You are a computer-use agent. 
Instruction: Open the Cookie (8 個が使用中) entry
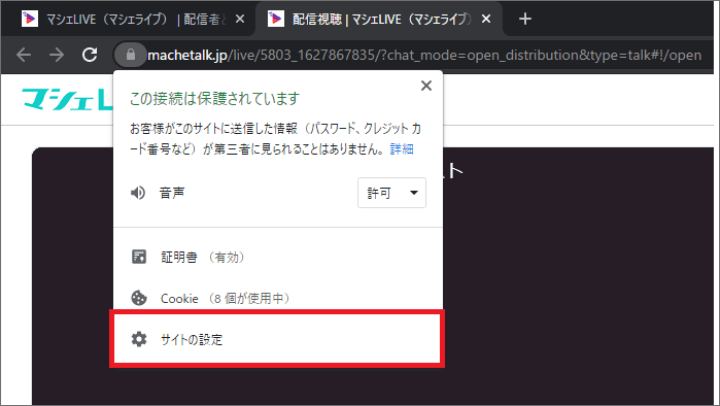pos(278,298)
